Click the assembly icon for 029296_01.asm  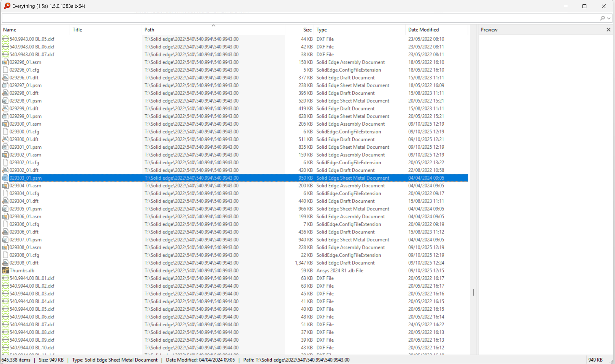tap(6, 62)
